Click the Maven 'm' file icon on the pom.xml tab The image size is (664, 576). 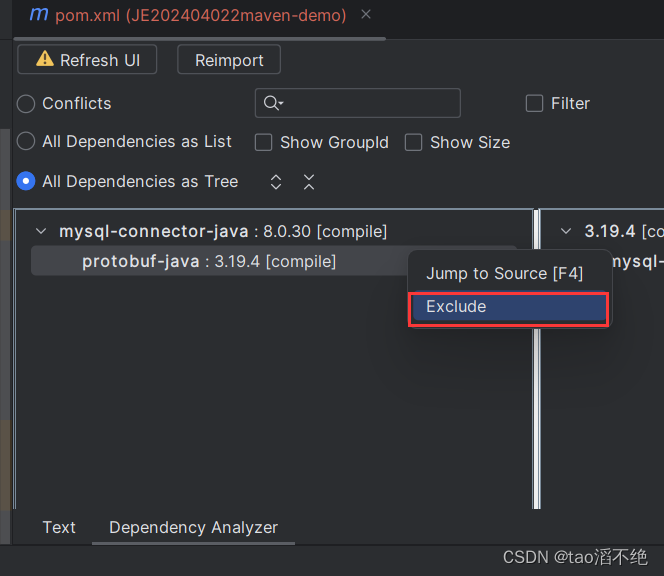[39, 14]
